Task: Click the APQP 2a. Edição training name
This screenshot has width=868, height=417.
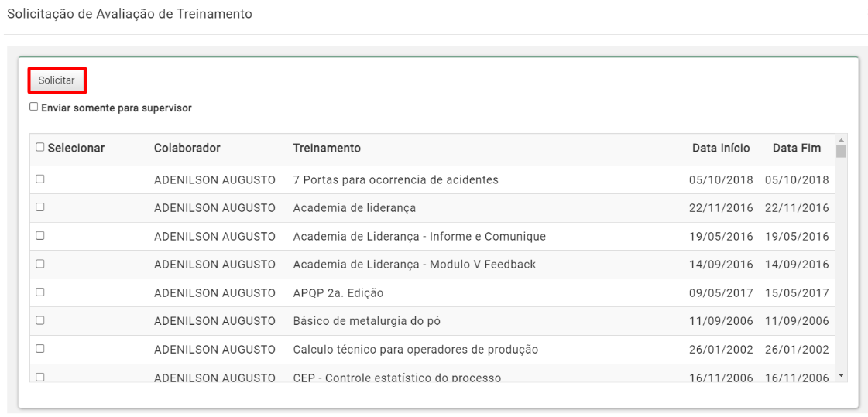Action: [x=338, y=292]
